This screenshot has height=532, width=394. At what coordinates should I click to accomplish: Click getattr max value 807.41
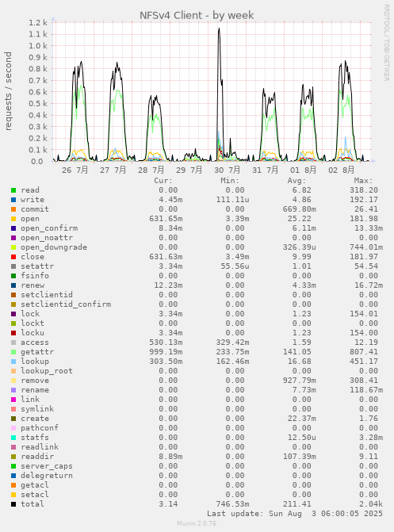364,352
